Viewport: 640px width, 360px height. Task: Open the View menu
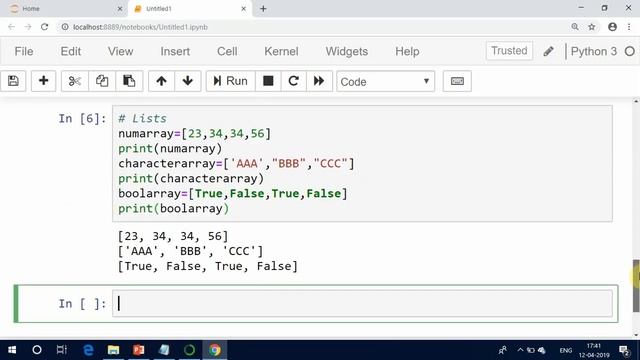coord(120,51)
